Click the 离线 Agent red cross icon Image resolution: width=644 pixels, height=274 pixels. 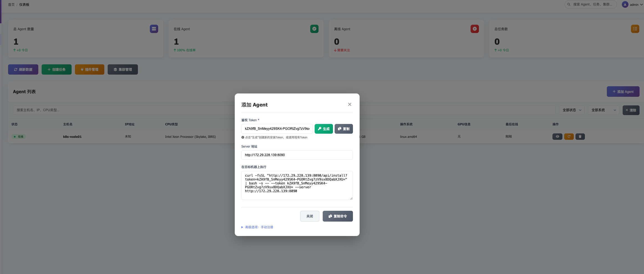tap(475, 29)
